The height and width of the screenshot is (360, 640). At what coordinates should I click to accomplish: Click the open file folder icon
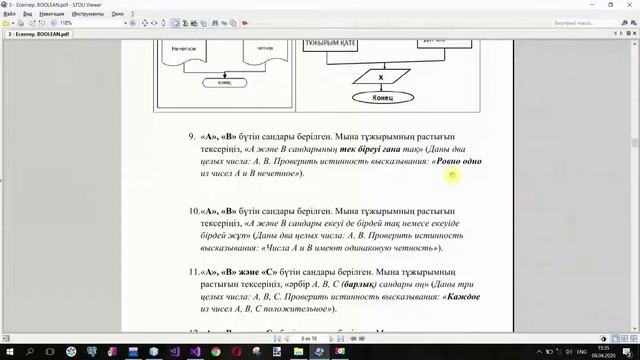pos(6,23)
